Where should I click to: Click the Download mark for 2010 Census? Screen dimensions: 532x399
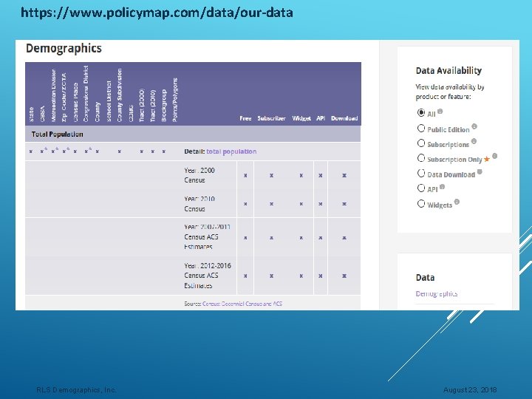(x=344, y=204)
